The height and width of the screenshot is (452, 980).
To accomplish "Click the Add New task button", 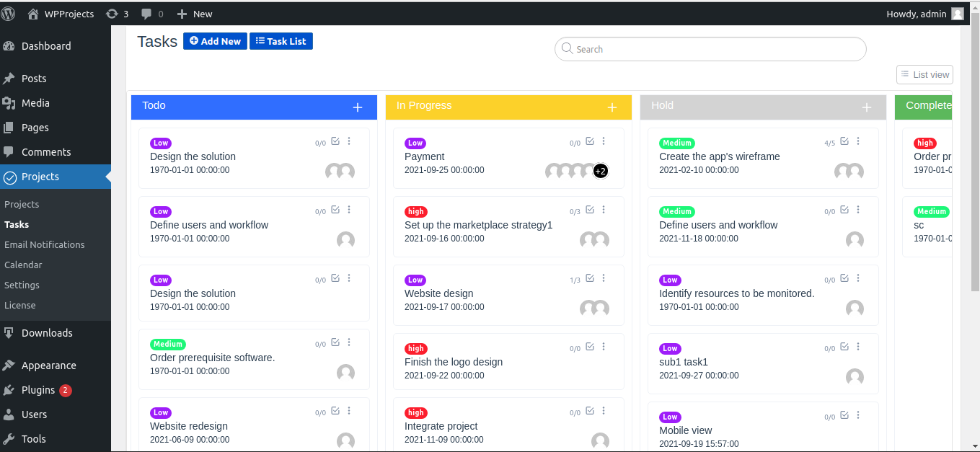I will [215, 41].
